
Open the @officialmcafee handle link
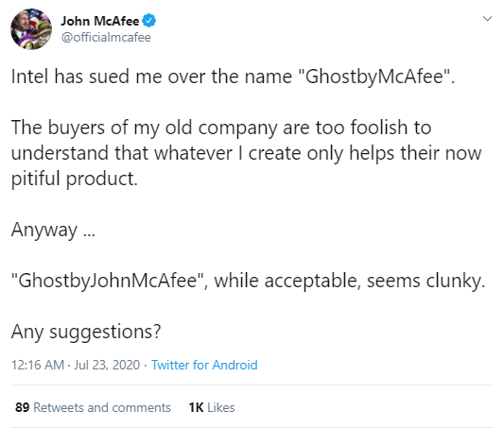tap(106, 38)
